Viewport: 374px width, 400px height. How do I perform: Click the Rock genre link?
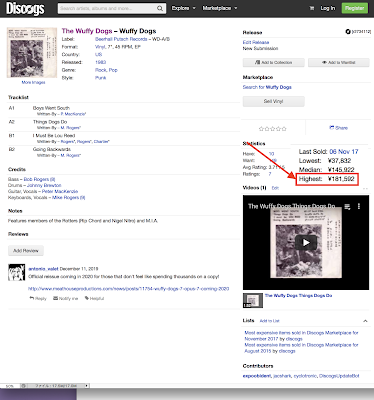101,70
